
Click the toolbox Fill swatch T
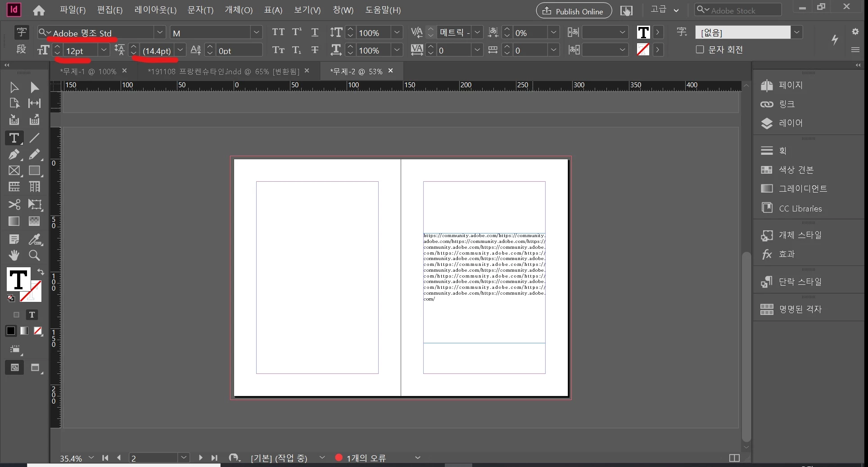(18, 279)
